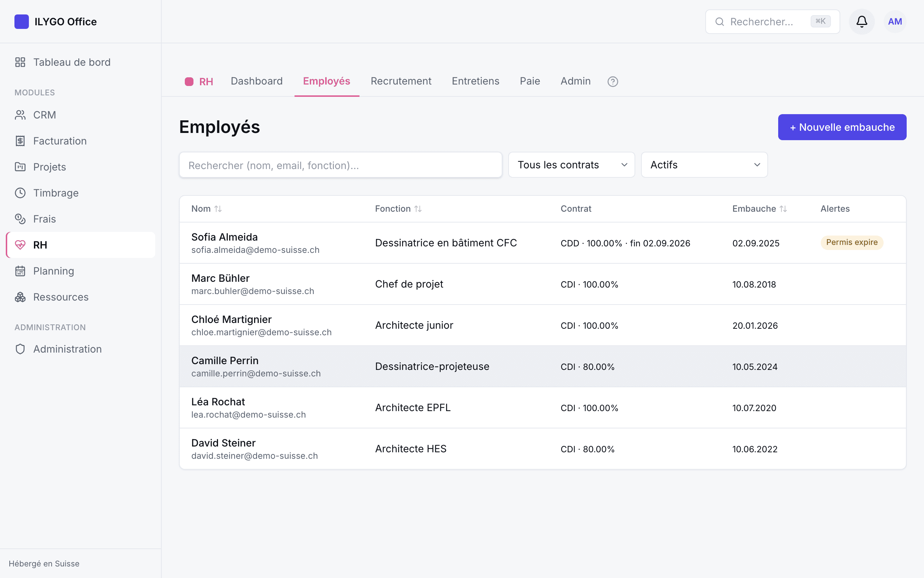Screen dimensions: 924x578
Task: Click the Architecte HES cell
Action: pyautogui.click(x=411, y=449)
